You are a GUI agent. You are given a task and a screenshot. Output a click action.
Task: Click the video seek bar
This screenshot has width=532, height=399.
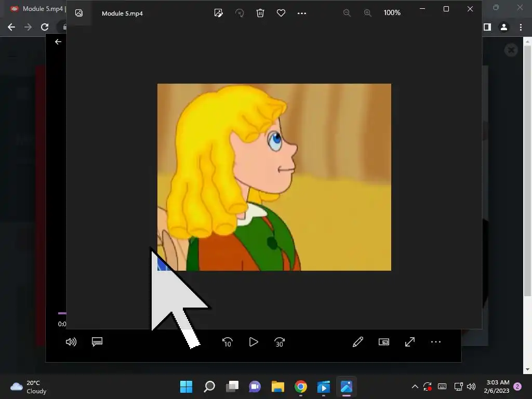pyautogui.click(x=62, y=313)
